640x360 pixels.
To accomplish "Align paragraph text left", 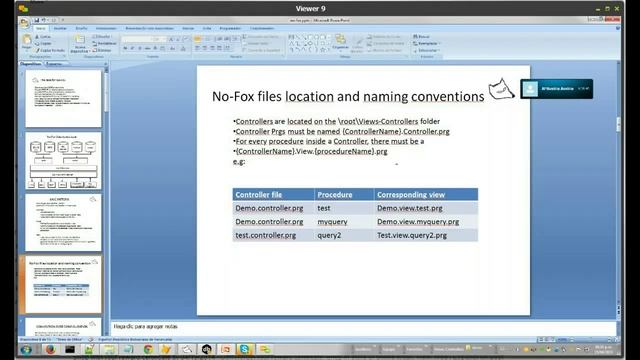I will 198,48.
